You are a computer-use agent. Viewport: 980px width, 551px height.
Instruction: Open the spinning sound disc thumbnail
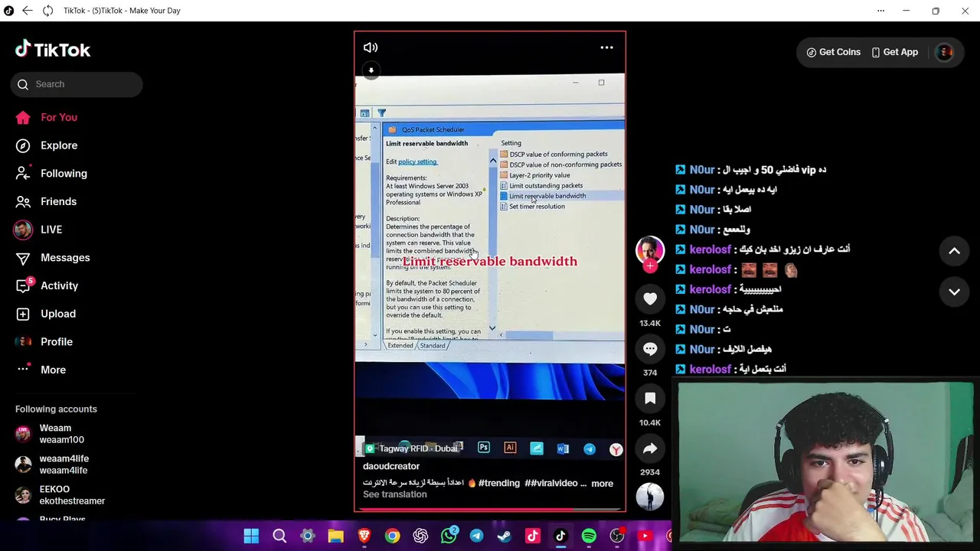click(650, 497)
